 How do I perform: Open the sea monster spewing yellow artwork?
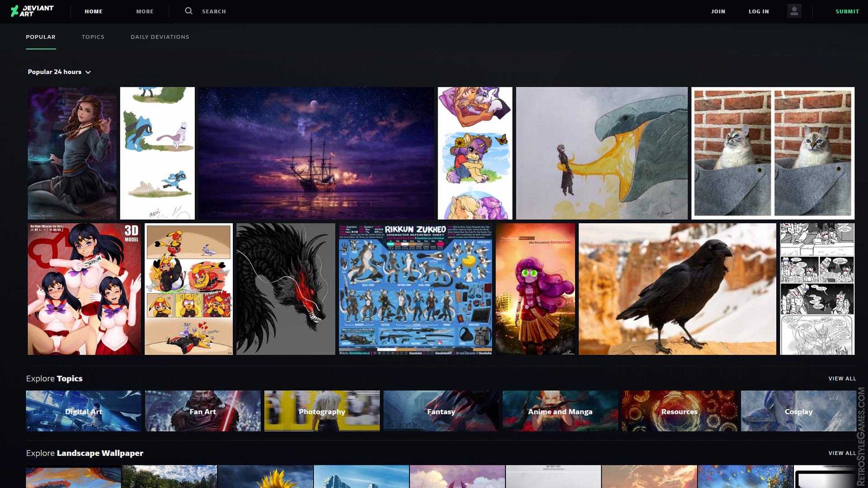click(602, 153)
